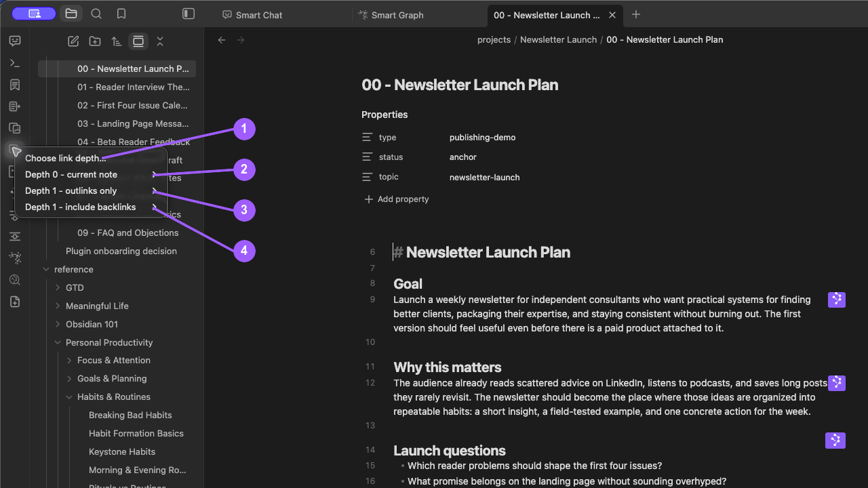Click the notes list ribbon icon
This screenshot has width=868, height=488.
coord(15,85)
